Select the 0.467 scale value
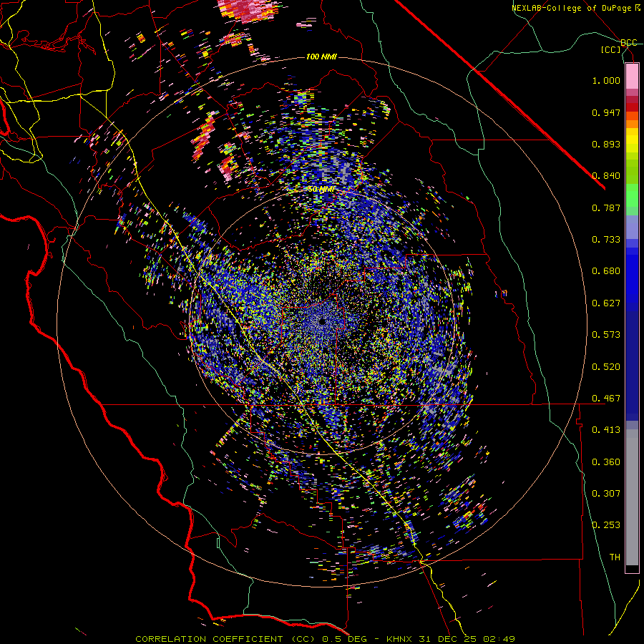The image size is (644, 644). pyautogui.click(x=606, y=399)
